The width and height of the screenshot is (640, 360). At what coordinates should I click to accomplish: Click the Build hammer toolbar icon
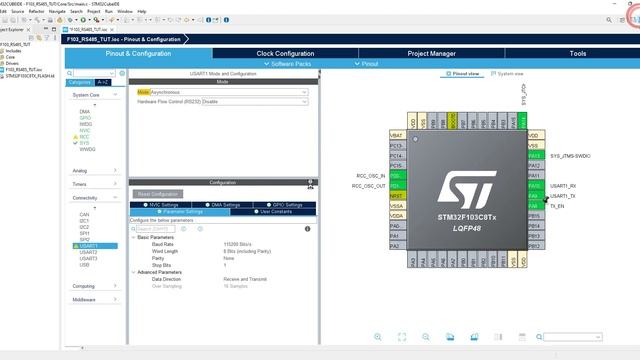tap(37, 20)
